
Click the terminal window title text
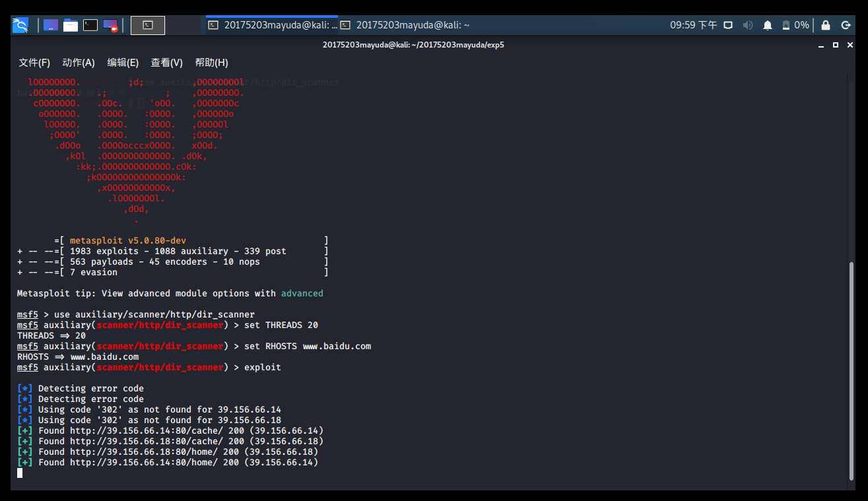click(414, 45)
